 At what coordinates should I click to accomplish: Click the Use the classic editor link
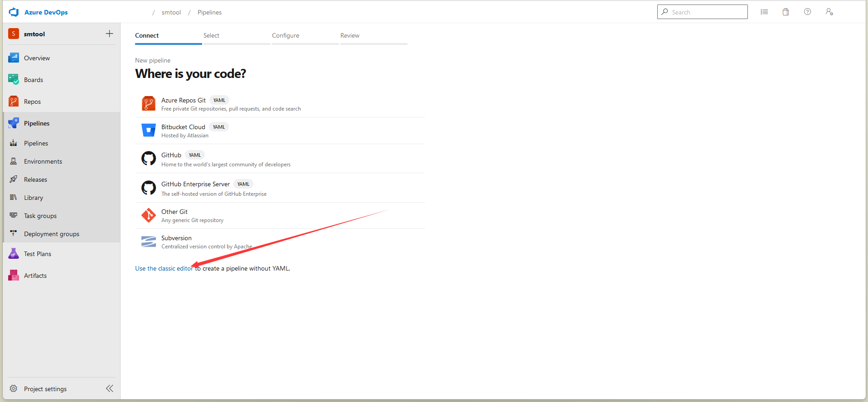[164, 268]
